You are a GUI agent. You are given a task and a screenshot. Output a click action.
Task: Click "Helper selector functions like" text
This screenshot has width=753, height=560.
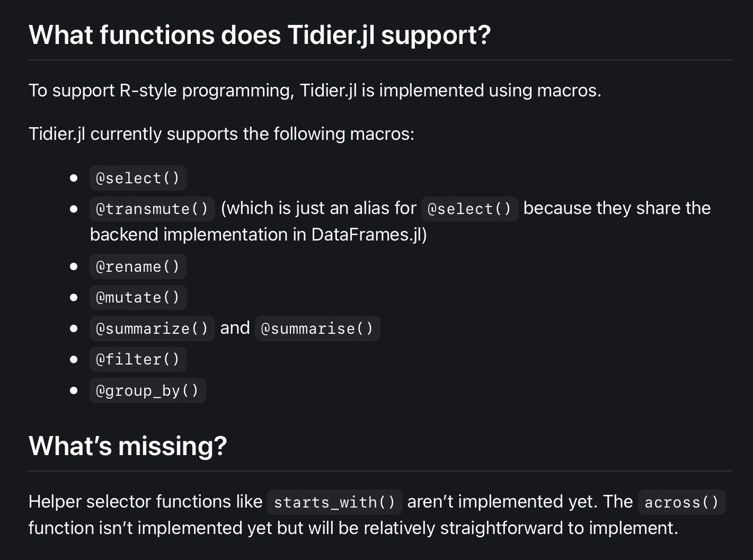pyautogui.click(x=145, y=502)
